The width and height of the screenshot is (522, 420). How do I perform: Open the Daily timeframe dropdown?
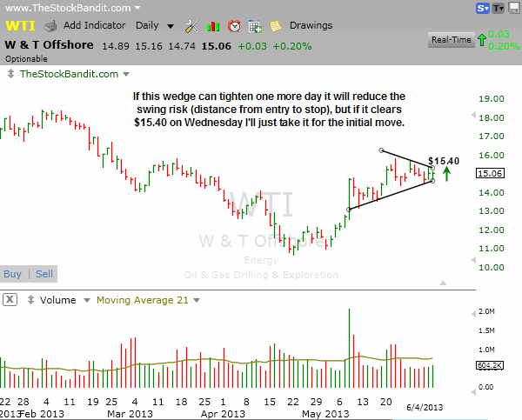click(x=171, y=26)
